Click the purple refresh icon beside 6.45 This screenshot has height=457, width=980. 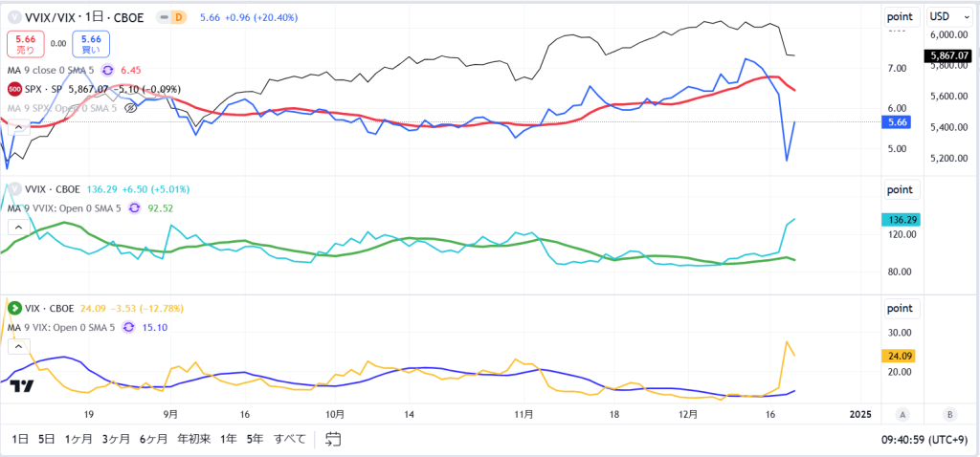pos(107,71)
